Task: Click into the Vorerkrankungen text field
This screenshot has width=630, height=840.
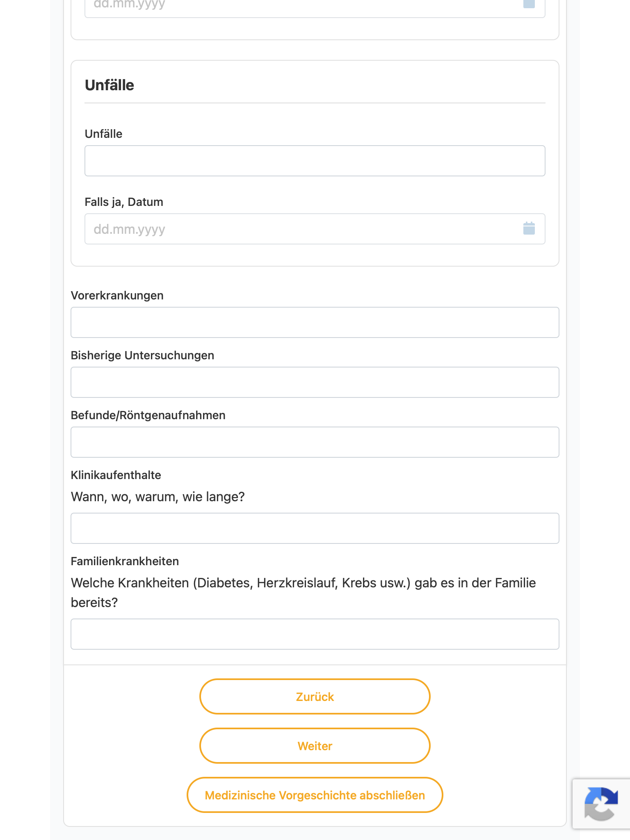Action: click(315, 322)
